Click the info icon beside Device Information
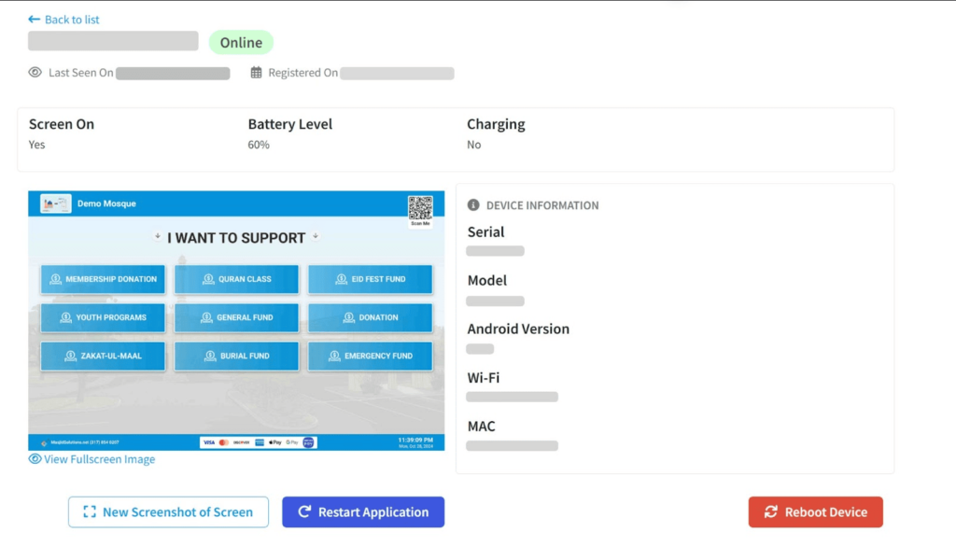956x560 pixels. (x=473, y=205)
